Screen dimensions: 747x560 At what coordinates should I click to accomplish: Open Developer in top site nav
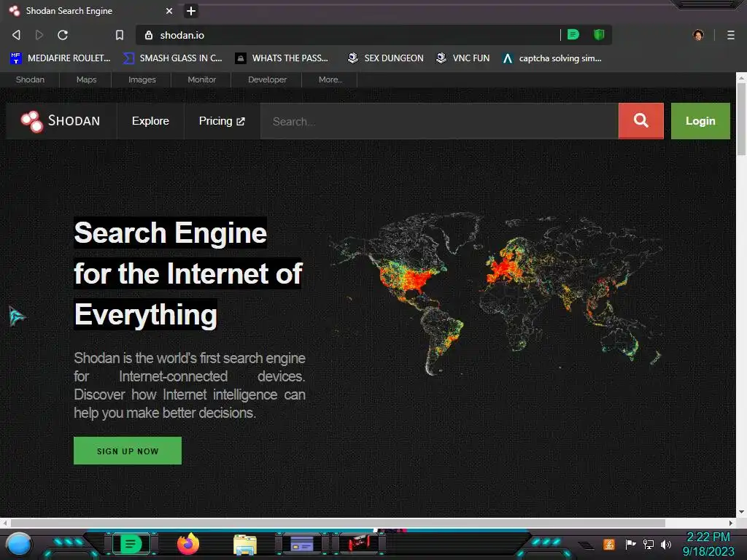267,79
